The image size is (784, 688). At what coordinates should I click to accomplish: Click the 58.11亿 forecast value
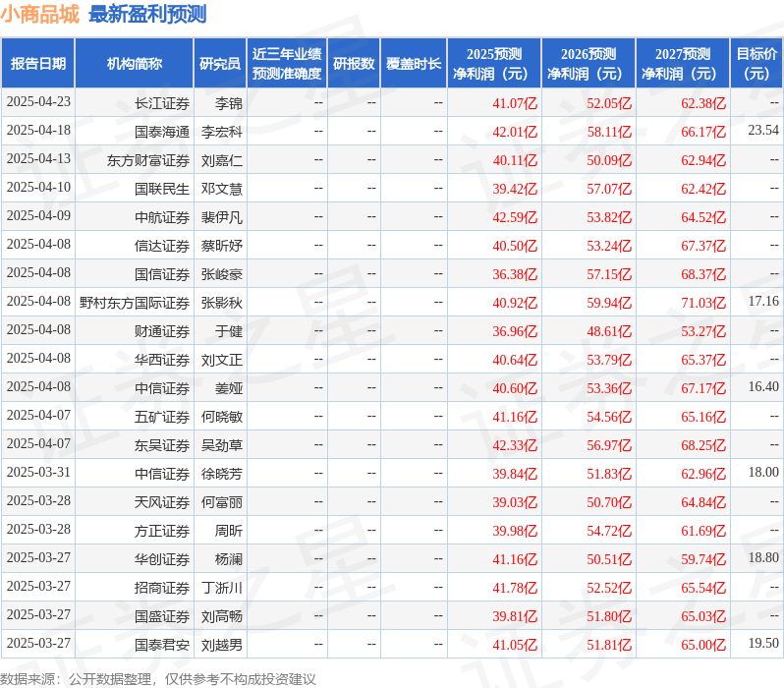[609, 132]
